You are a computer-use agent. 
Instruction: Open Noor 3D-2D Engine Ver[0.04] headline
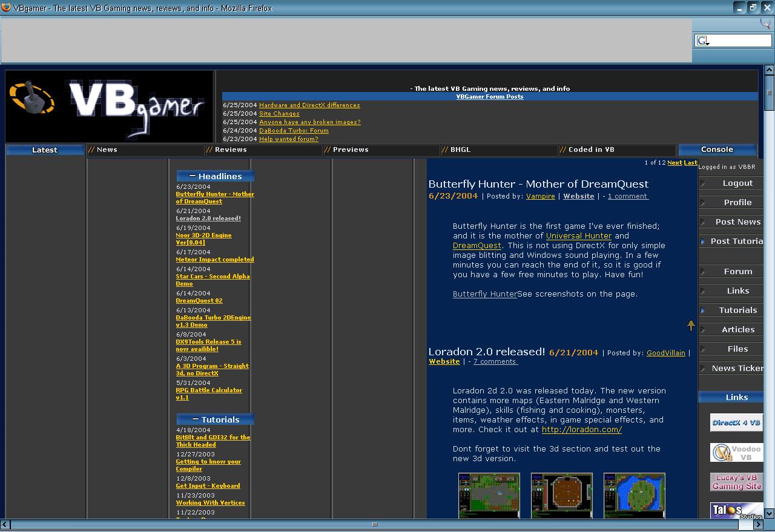click(x=204, y=239)
